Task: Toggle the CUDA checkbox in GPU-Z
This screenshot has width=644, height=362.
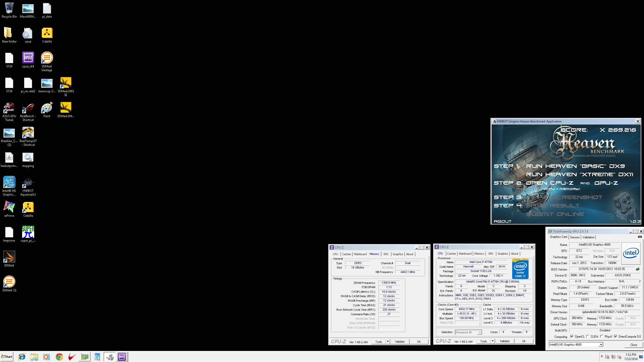Action: pos(588,336)
